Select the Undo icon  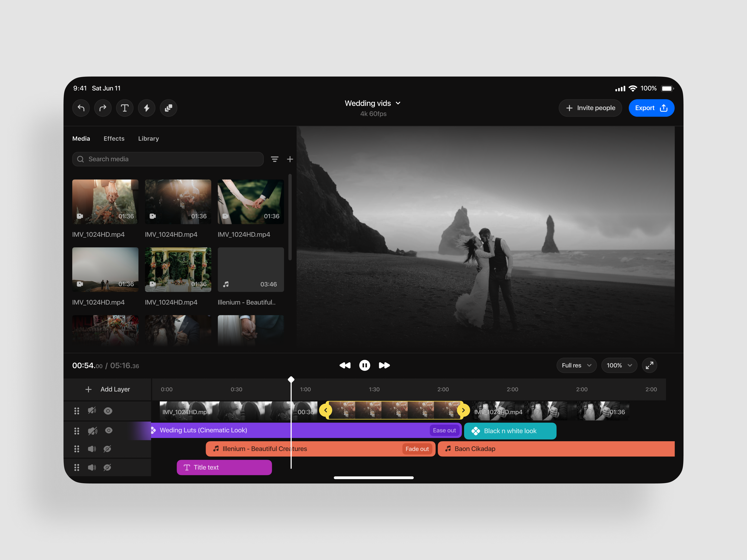81,108
